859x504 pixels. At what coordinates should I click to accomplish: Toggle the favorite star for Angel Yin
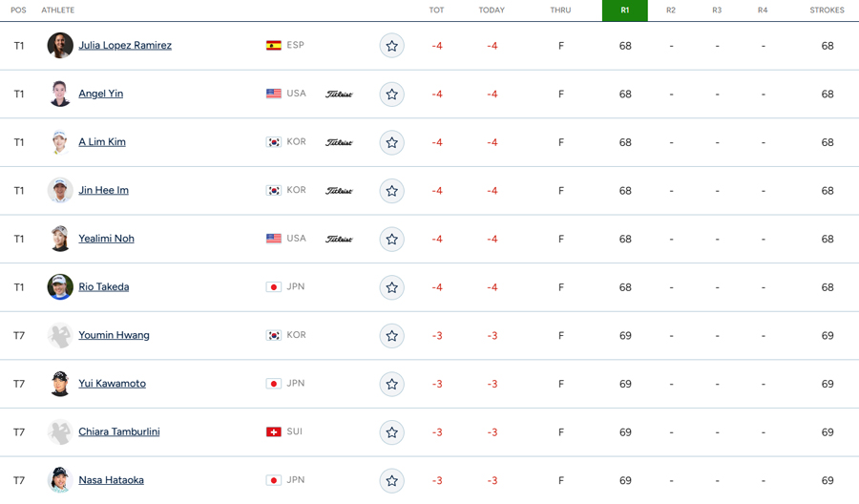pos(391,94)
